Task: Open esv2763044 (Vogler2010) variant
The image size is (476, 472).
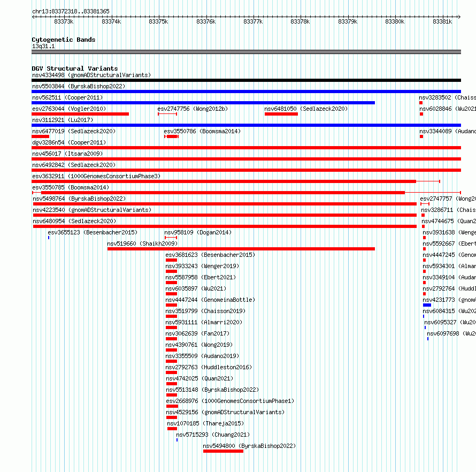Action: pos(69,109)
